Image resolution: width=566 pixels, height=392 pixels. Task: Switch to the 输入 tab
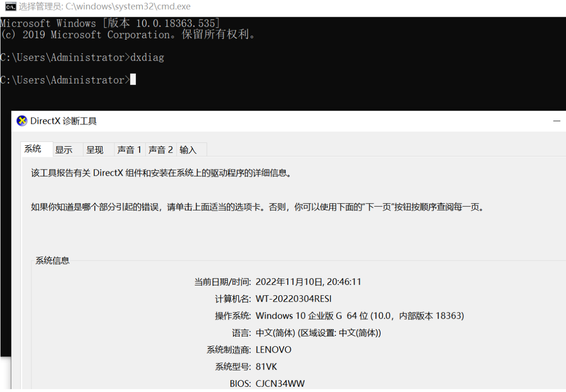tap(188, 150)
